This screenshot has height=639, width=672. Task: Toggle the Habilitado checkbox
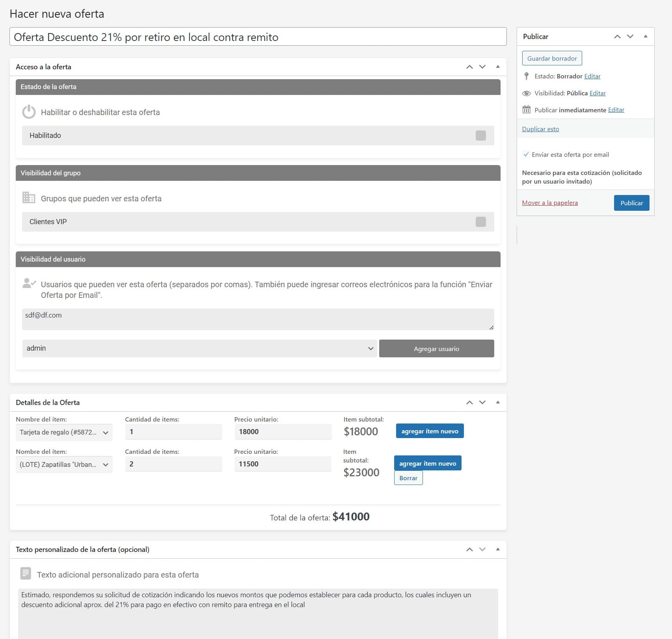(480, 136)
